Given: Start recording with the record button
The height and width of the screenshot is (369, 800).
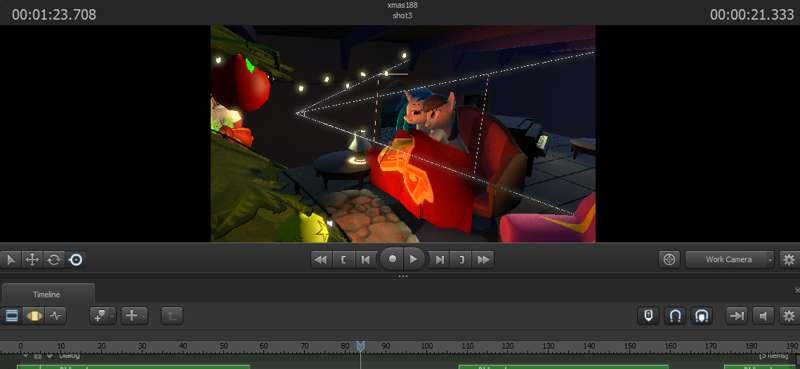Looking at the screenshot, I should 392,259.
